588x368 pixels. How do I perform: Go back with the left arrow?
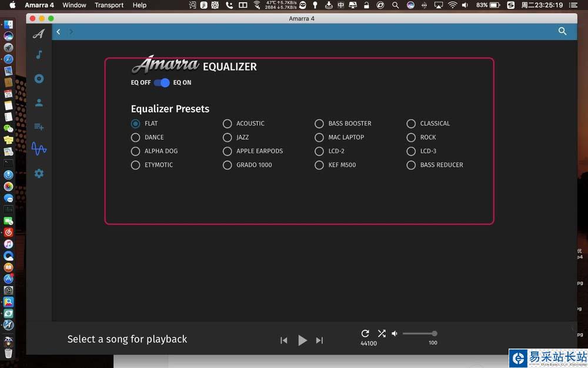point(58,32)
